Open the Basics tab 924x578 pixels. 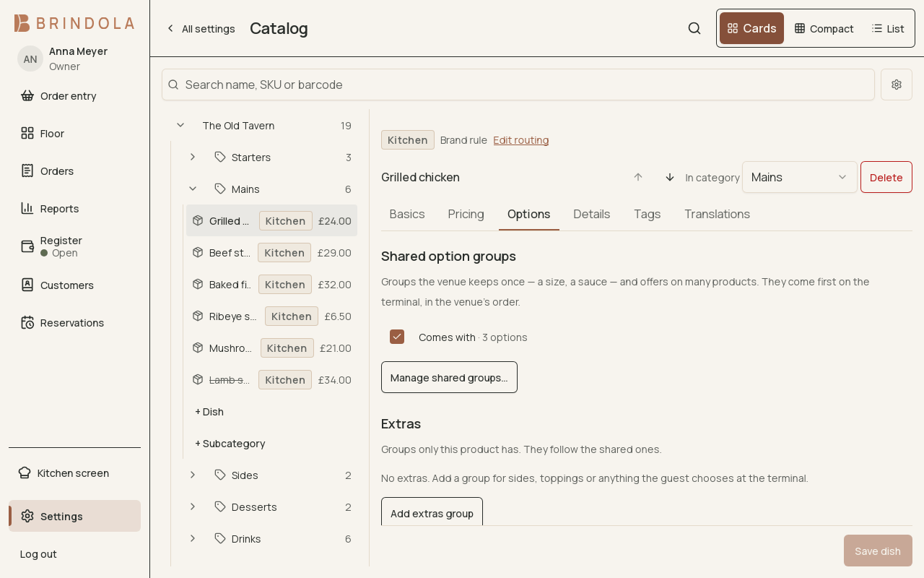(407, 214)
